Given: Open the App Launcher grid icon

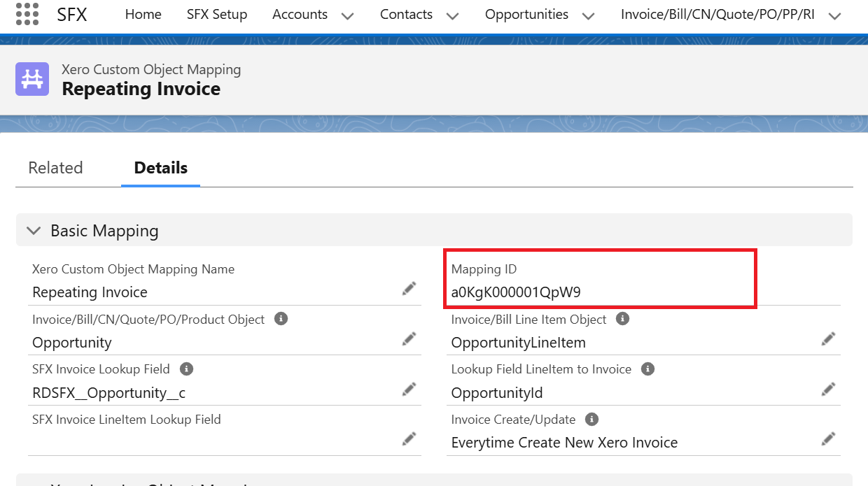Looking at the screenshot, I should 27,14.
